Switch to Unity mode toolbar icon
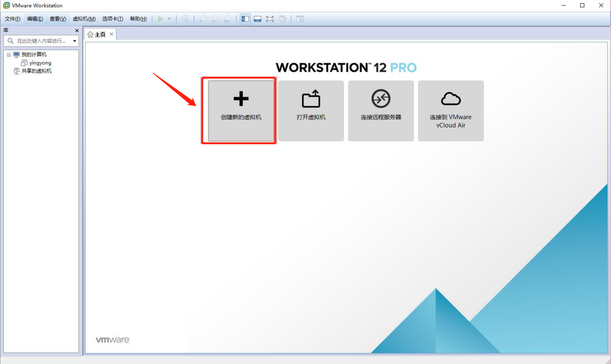The height and width of the screenshot is (364, 611). pos(282,19)
